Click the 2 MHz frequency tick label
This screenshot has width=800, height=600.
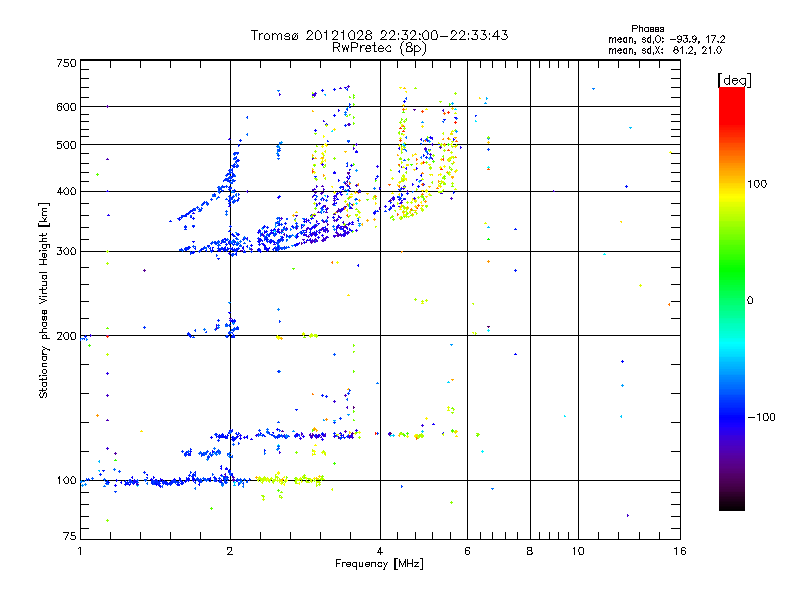click(230, 551)
